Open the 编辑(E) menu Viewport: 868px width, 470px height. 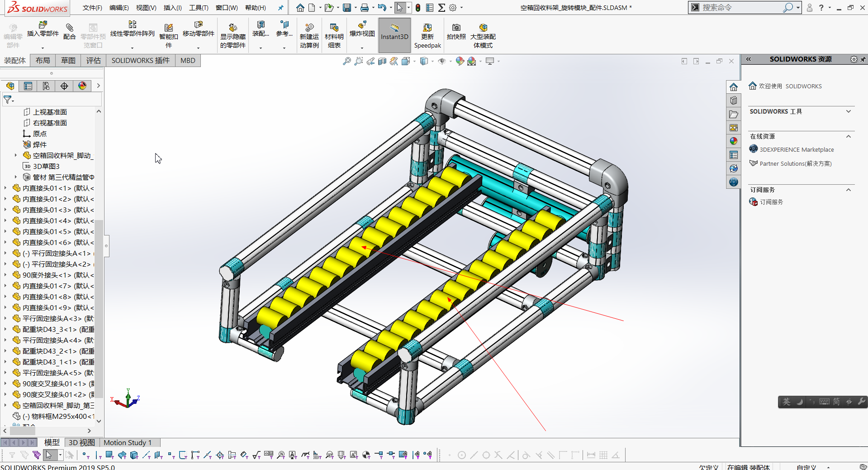point(119,8)
